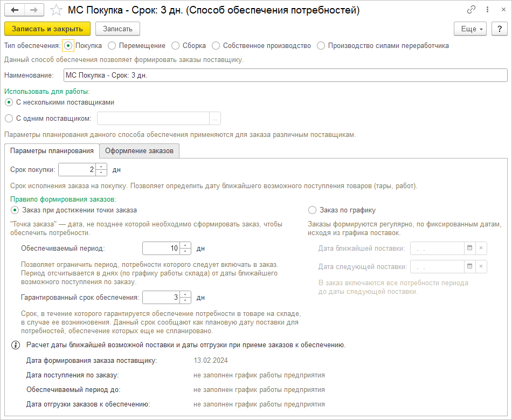This screenshot has width=512, height=420.
Task: Decrease Гарантированный срок обеспечения value
Action: tap(185, 300)
